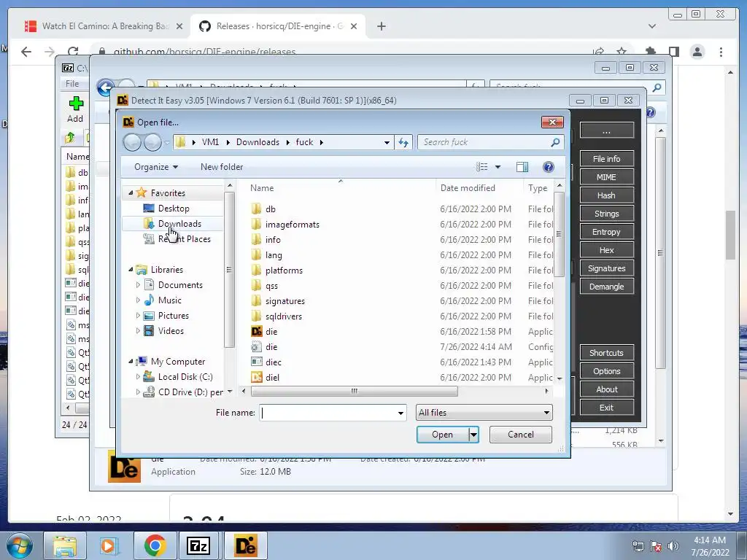The height and width of the screenshot is (560, 747).
Task: Open Windows Media Player from taskbar
Action: (x=108, y=545)
